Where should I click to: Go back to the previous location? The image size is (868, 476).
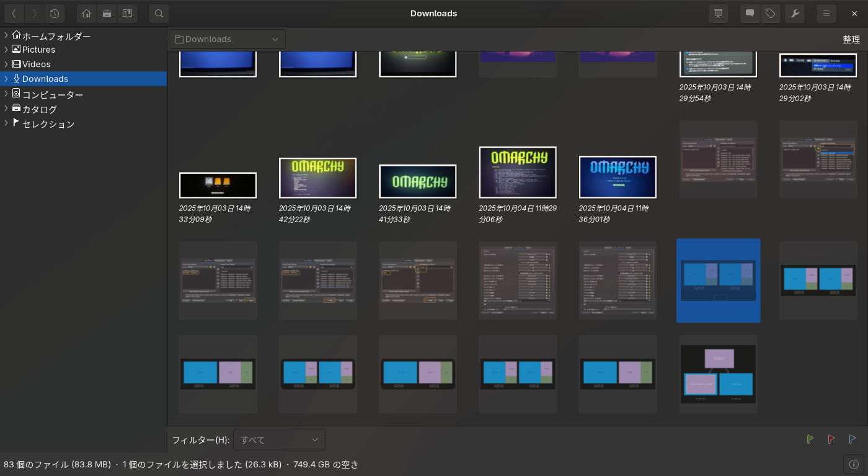pyautogui.click(x=14, y=13)
